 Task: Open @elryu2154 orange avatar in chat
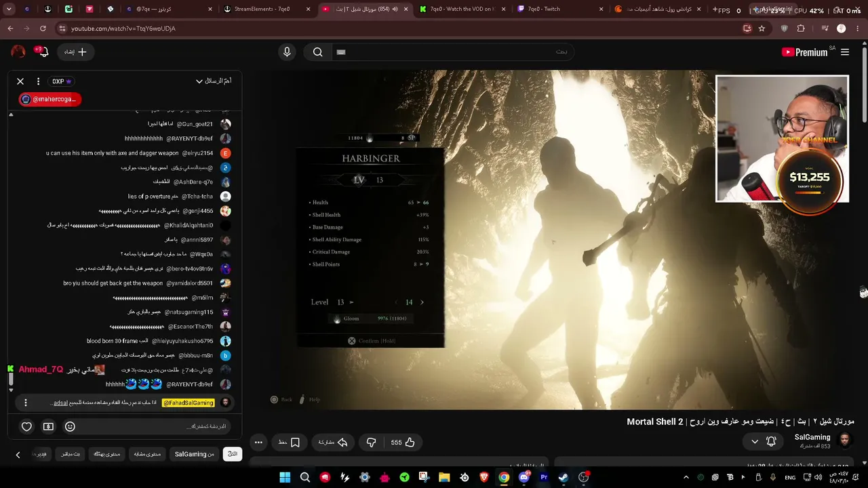pos(226,153)
